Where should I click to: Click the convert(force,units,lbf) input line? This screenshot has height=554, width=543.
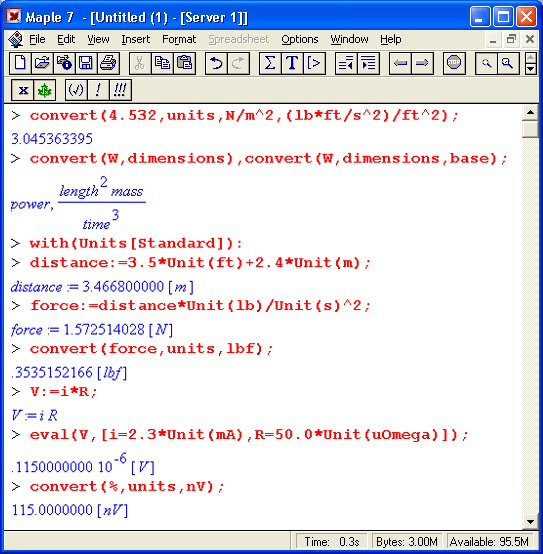(151, 349)
